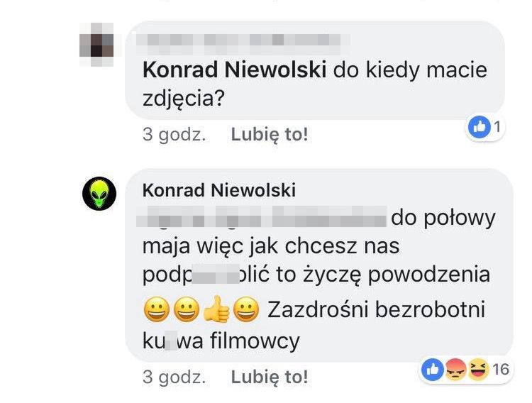Click the '3 godz.' timestamp on first comment
This screenshot has height=403, width=532.
click(174, 135)
